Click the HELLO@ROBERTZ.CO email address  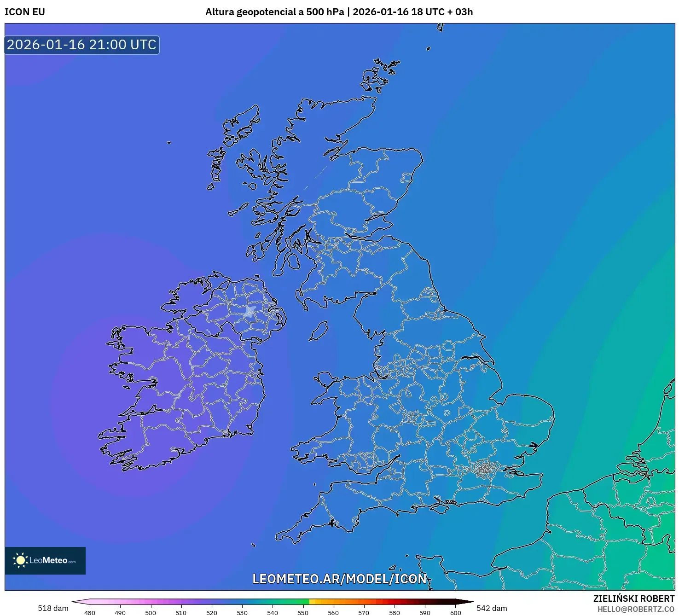635,609
